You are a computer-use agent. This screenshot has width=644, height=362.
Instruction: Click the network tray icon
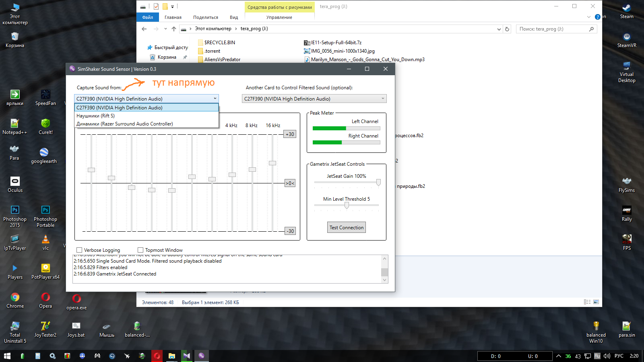[x=588, y=356]
